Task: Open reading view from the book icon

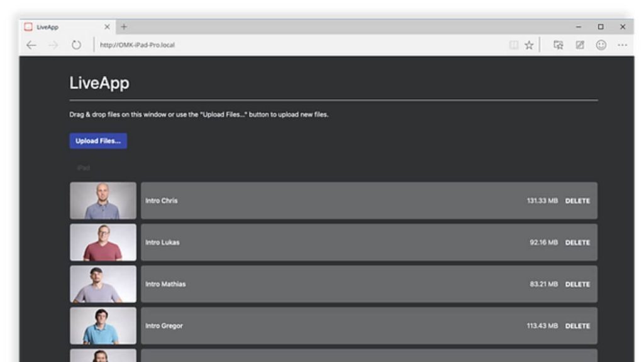Action: tap(514, 45)
